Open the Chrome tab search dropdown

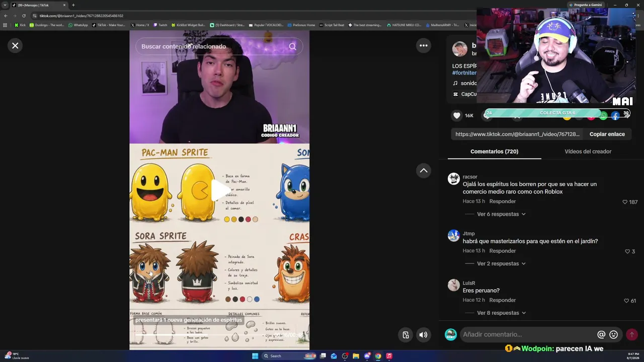coord(5,5)
